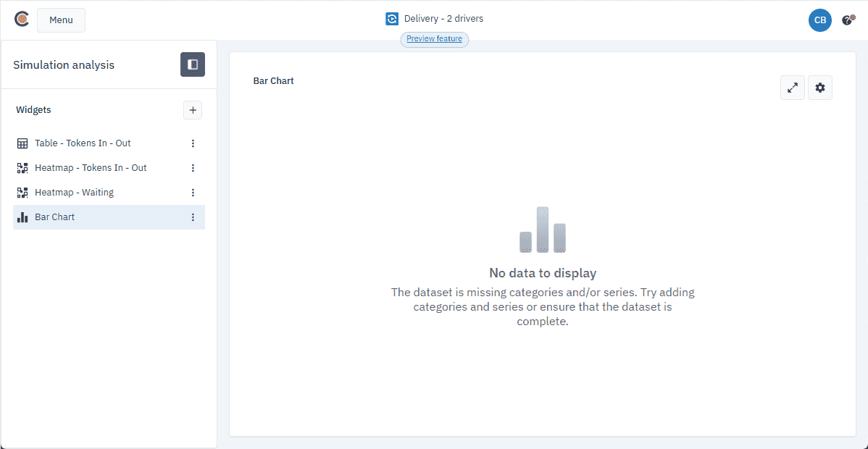Image resolution: width=868 pixels, height=449 pixels.
Task: Click the Bar Chart panel title
Action: (x=273, y=81)
